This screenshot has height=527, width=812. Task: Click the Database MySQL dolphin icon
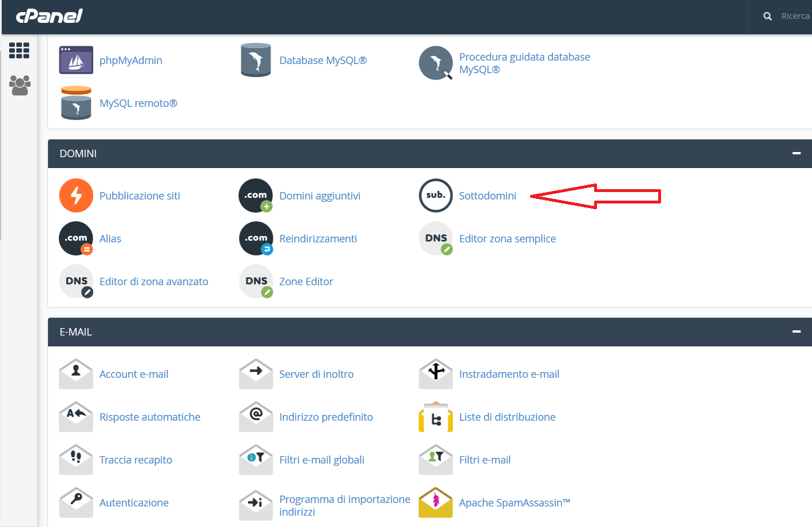(x=256, y=60)
